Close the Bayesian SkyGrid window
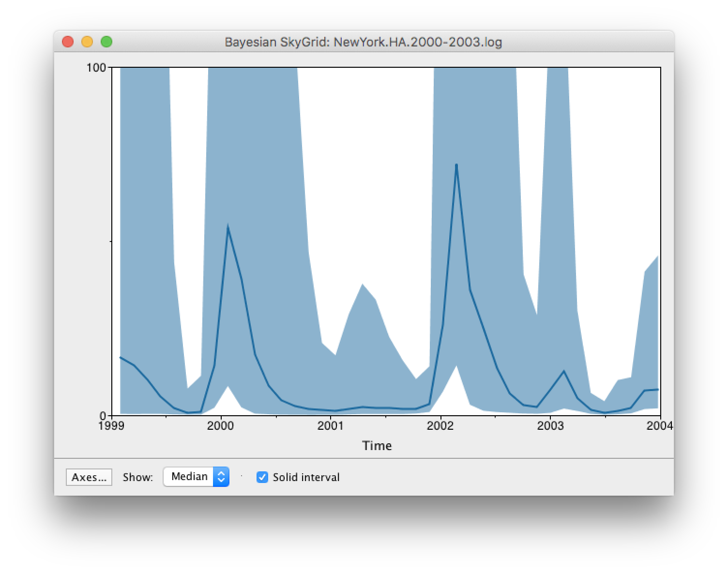728x573 pixels. (x=68, y=42)
